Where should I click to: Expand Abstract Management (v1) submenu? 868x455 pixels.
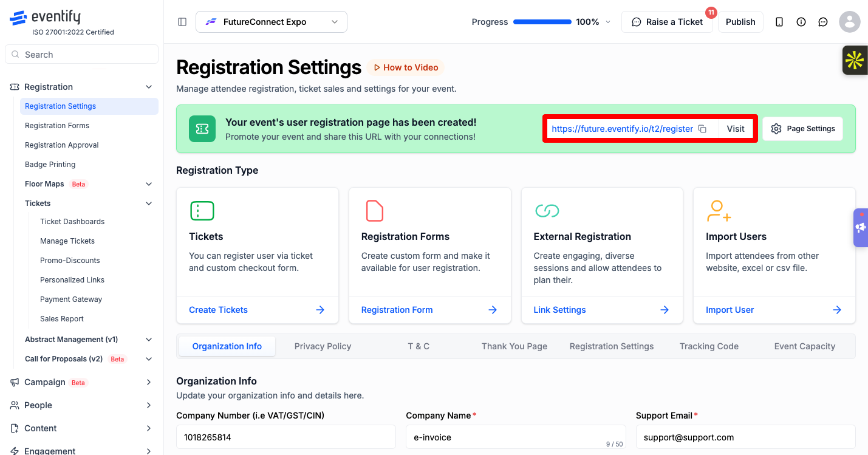(149, 340)
